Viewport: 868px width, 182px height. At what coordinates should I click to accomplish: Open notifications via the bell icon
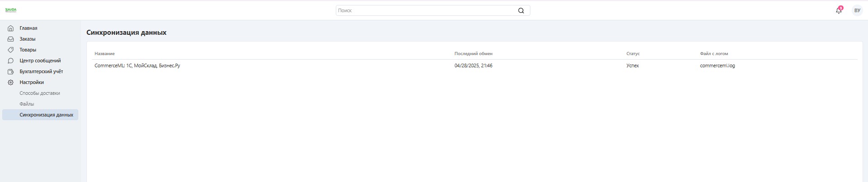pyautogui.click(x=839, y=10)
